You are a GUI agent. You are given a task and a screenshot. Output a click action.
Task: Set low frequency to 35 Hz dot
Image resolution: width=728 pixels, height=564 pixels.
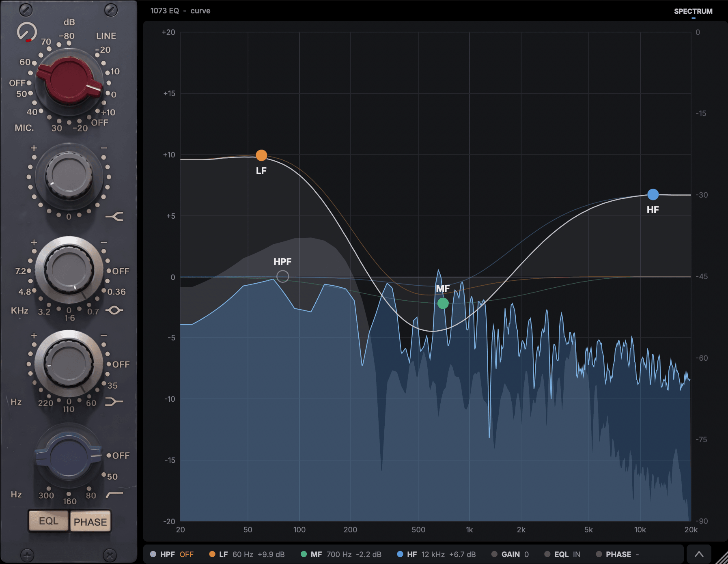tap(104, 383)
